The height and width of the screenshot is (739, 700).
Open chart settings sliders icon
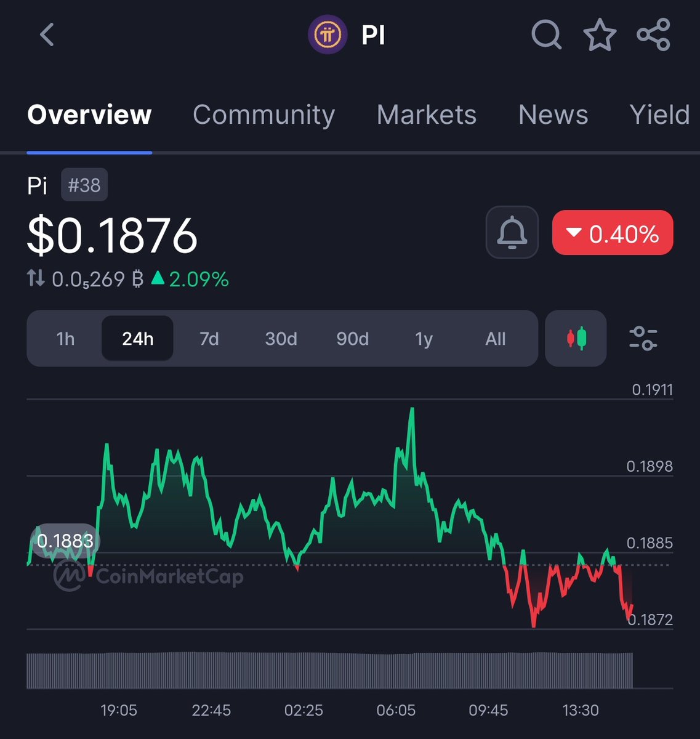click(643, 338)
